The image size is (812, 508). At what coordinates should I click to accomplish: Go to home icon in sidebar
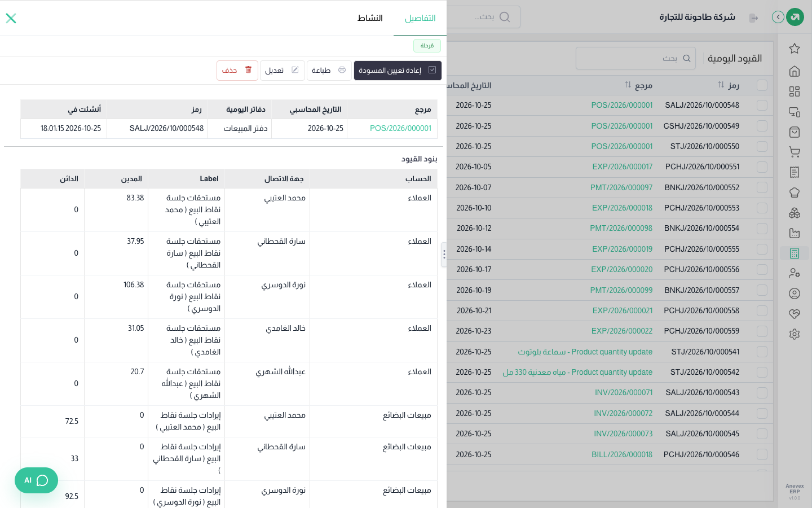795,71
